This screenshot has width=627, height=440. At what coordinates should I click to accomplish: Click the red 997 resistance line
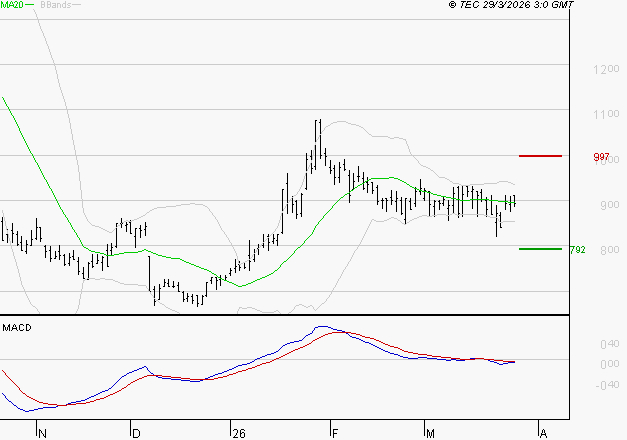coord(540,156)
